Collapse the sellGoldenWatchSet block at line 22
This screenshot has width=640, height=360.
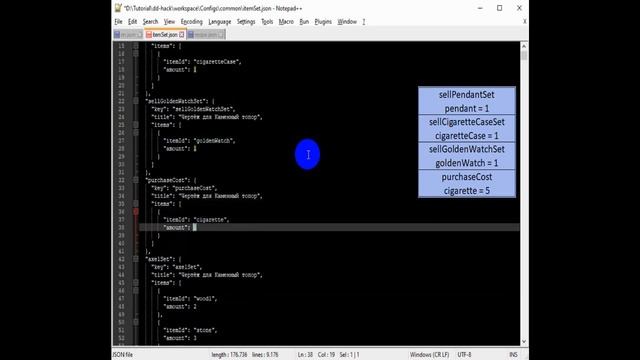point(136,101)
